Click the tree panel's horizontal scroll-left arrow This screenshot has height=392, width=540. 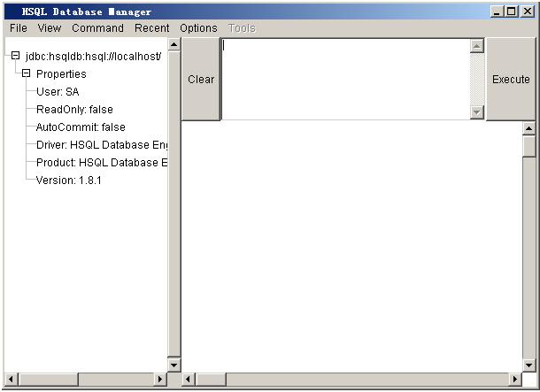click(x=11, y=380)
